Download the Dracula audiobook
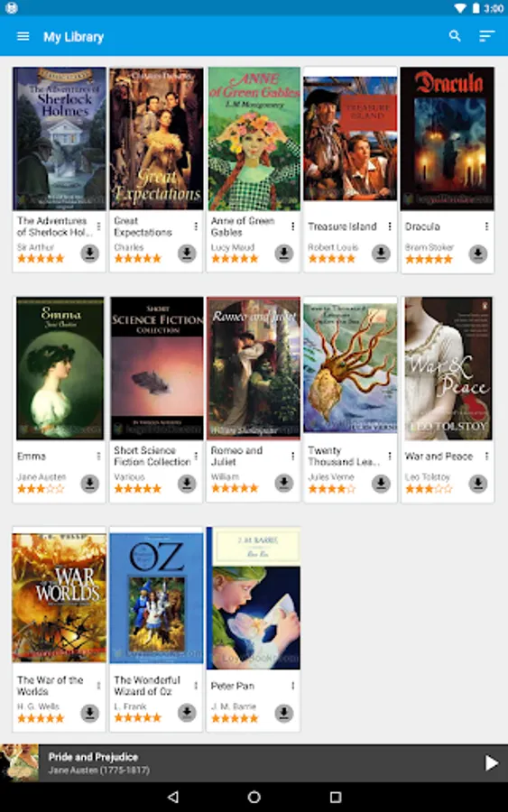Image resolution: width=508 pixels, height=812 pixels. pyautogui.click(x=477, y=254)
